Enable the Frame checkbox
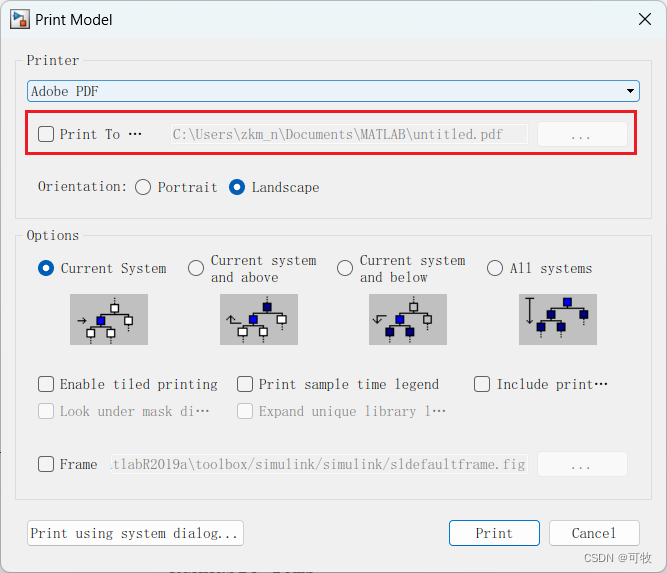This screenshot has width=667, height=573. (46, 464)
